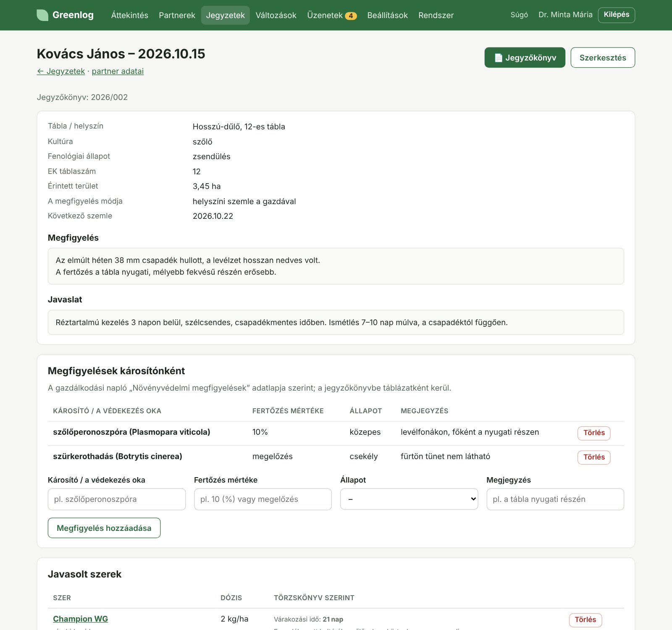Image resolution: width=672 pixels, height=630 pixels.
Task: Click the Dr. Minta Mária user name
Action: (x=565, y=15)
